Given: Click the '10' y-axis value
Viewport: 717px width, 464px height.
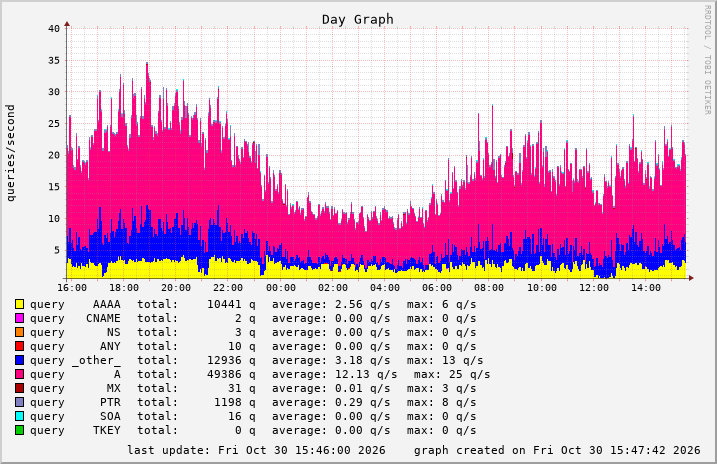Looking at the screenshot, I should click(54, 219).
